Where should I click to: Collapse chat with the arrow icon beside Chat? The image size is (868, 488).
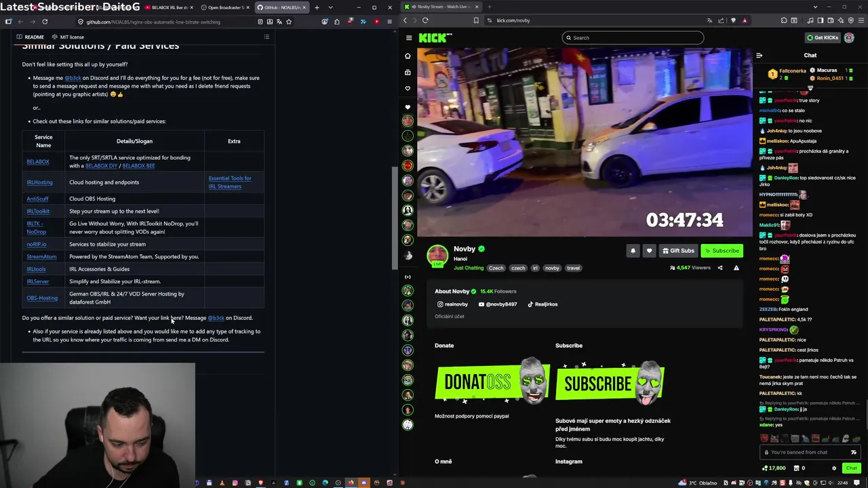[x=759, y=56]
